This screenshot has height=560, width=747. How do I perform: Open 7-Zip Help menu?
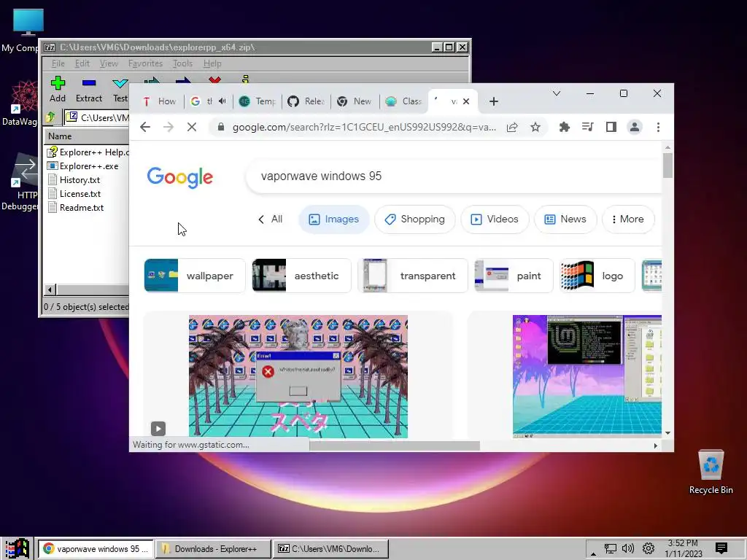pyautogui.click(x=212, y=63)
